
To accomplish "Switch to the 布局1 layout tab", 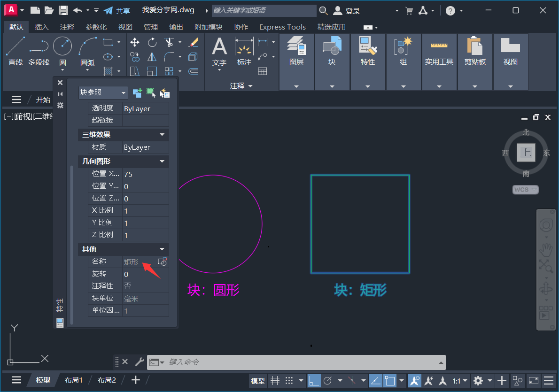I will 73,380.
